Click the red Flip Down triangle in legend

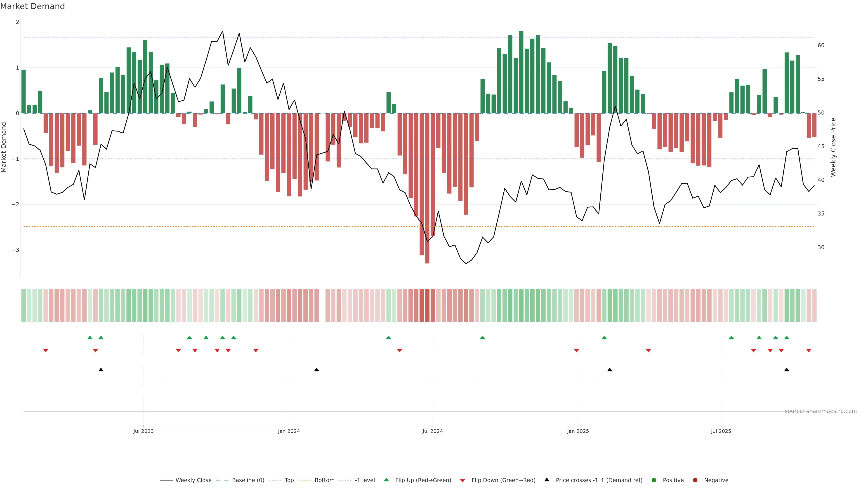coord(463,480)
